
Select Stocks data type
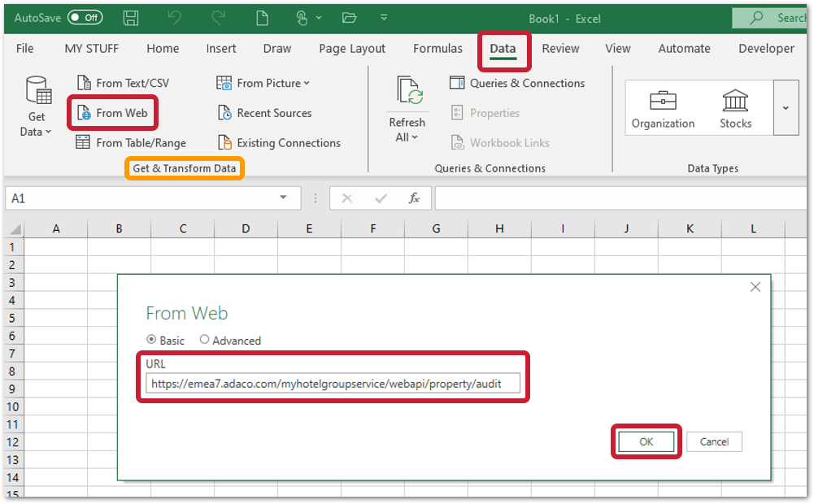[736, 108]
